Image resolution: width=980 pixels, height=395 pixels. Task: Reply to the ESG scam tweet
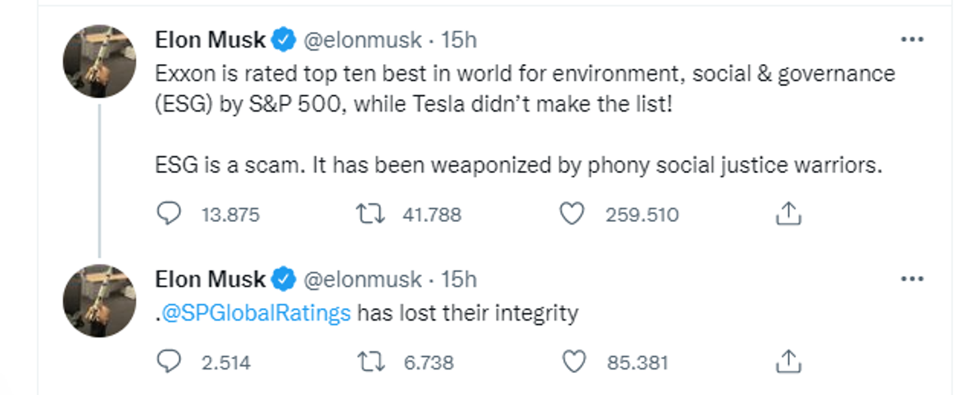tap(169, 213)
